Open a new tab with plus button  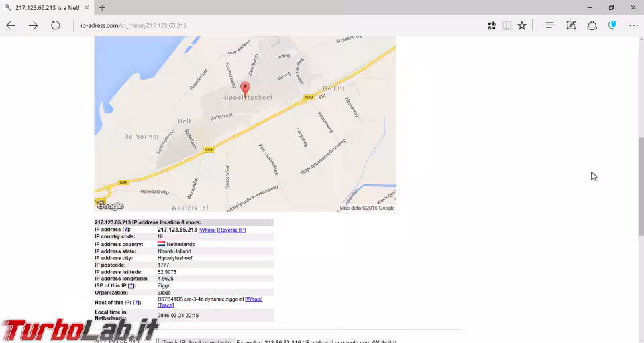coord(102,7)
